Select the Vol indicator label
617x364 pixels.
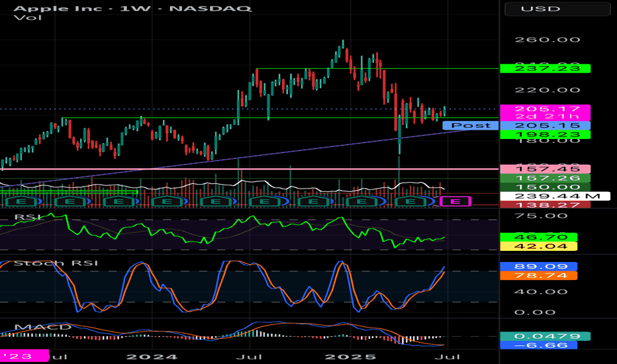28,18
